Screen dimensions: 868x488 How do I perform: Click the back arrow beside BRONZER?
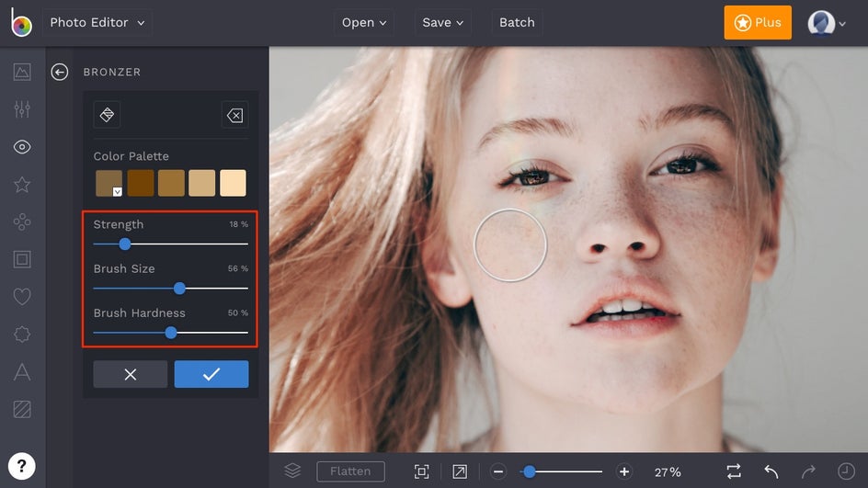pyautogui.click(x=60, y=72)
